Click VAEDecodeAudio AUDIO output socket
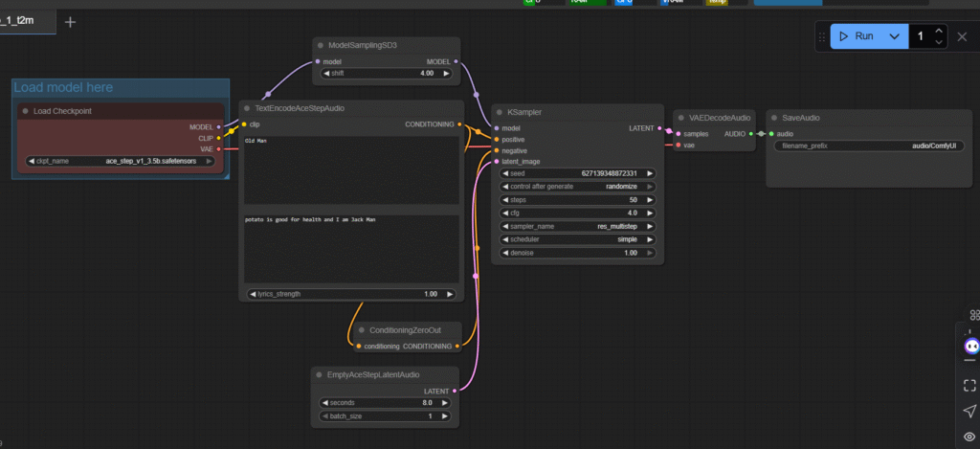The height and width of the screenshot is (449, 980). point(750,133)
